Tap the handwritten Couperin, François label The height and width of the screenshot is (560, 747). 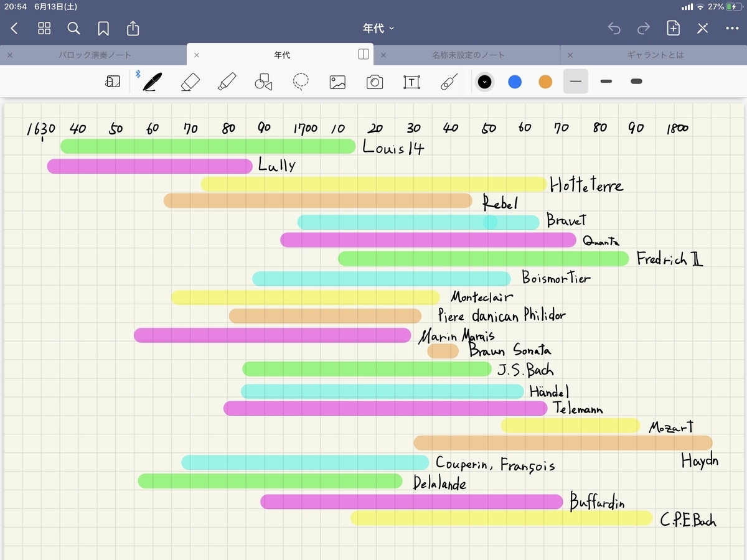point(495,464)
